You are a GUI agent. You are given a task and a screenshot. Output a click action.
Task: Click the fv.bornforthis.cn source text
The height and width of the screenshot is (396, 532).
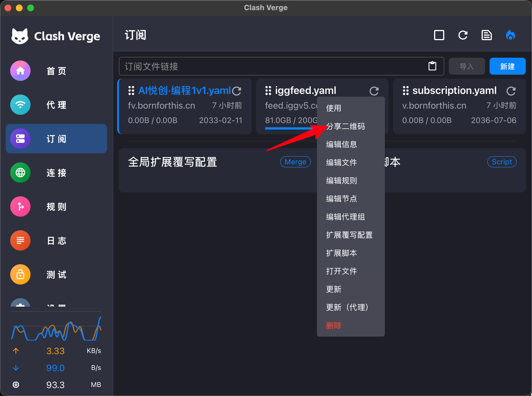[162, 106]
